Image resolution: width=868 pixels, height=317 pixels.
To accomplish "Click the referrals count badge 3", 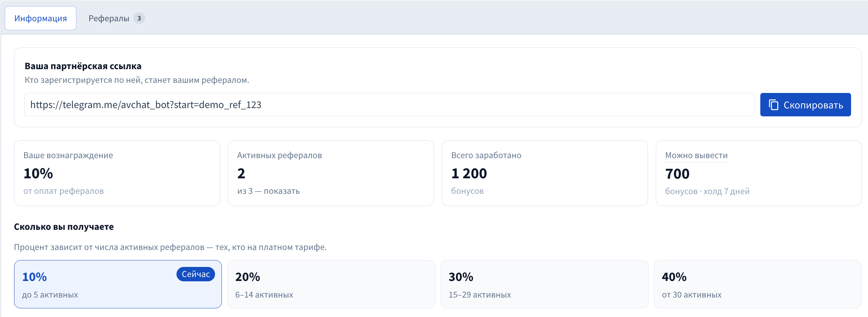I will point(139,18).
